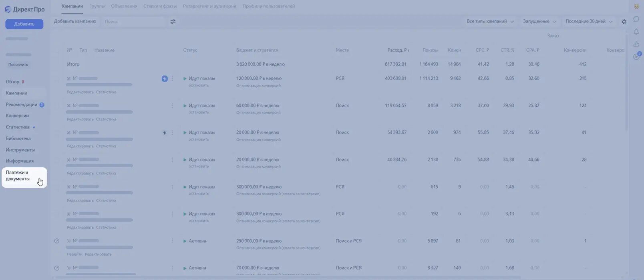
Task: Open the three-dot menu in the 40 334,76 spend row
Action: click(172, 160)
